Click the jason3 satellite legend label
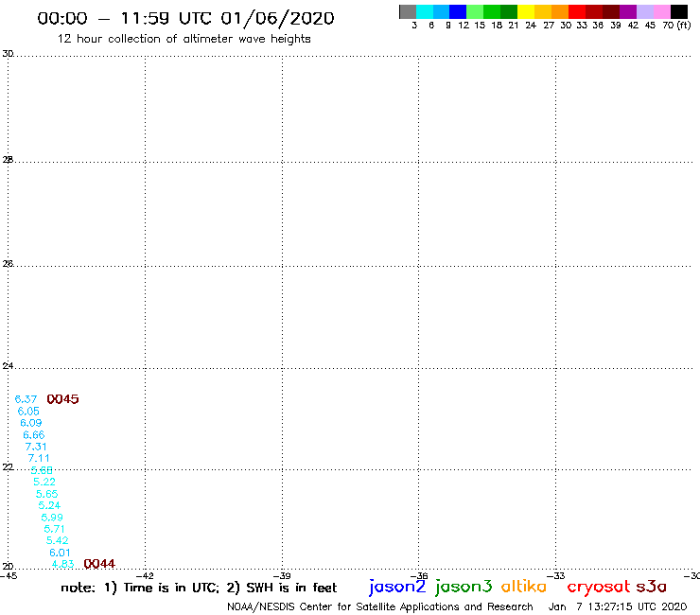 pyautogui.click(x=464, y=587)
